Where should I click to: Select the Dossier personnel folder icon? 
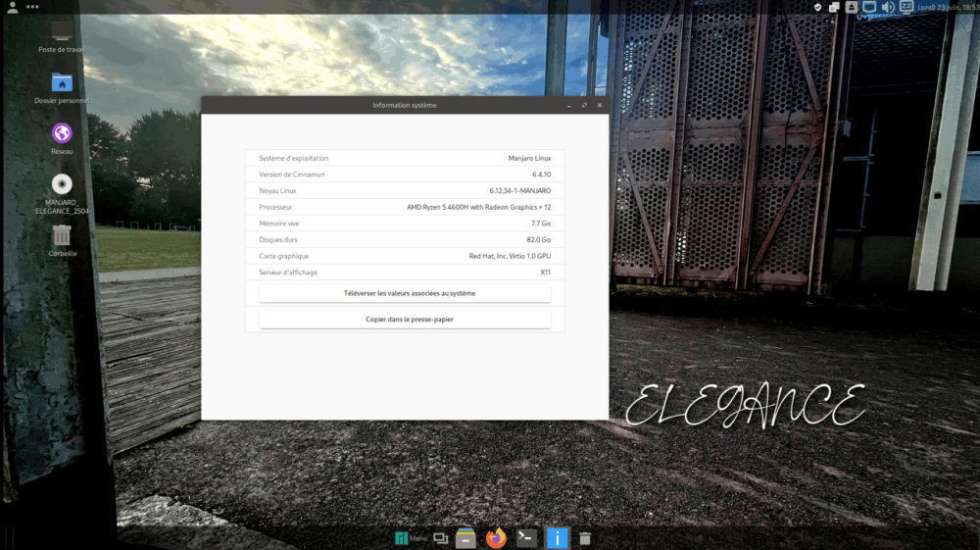pyautogui.click(x=61, y=88)
